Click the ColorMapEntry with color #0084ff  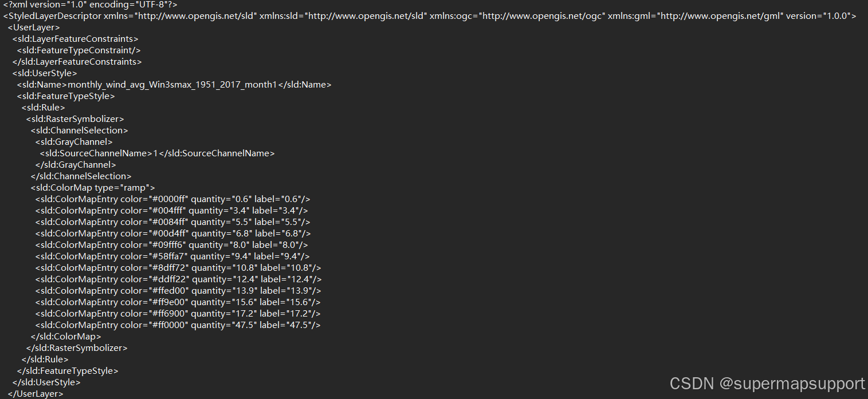pyautogui.click(x=172, y=222)
